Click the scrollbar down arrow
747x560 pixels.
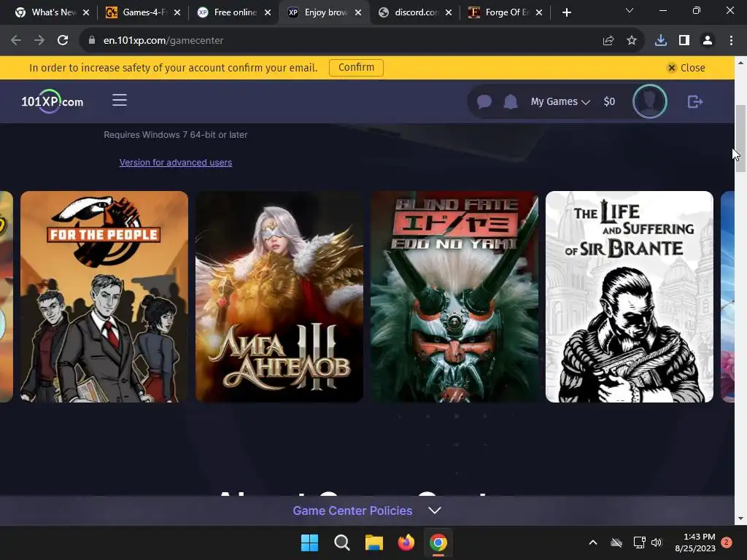[740, 518]
